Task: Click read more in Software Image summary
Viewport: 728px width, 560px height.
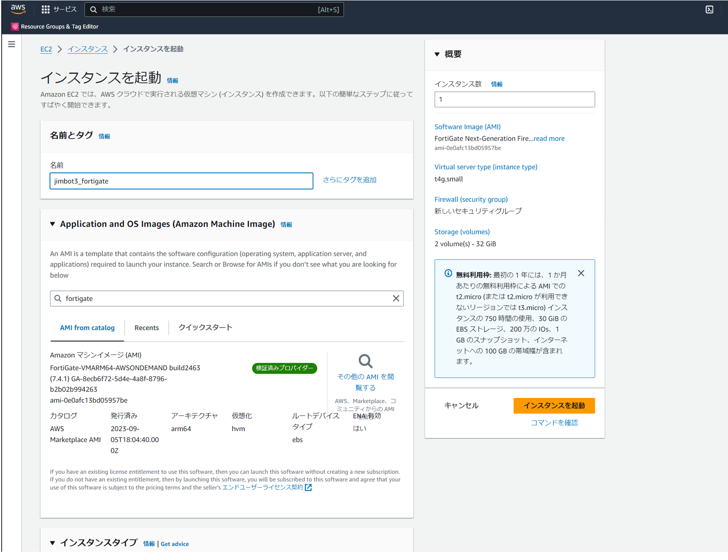Action: click(549, 139)
